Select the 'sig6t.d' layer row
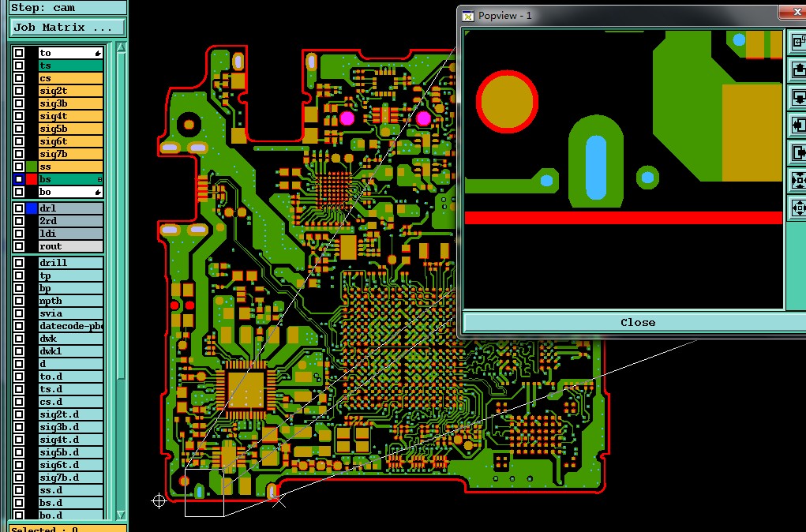The height and width of the screenshot is (532, 806). (71, 465)
